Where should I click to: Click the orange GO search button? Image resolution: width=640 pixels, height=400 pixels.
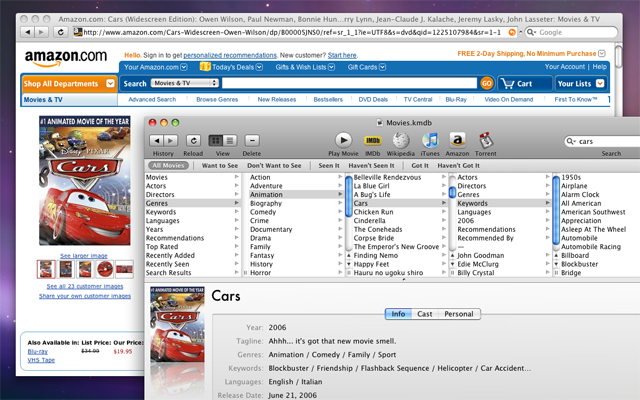point(487,83)
